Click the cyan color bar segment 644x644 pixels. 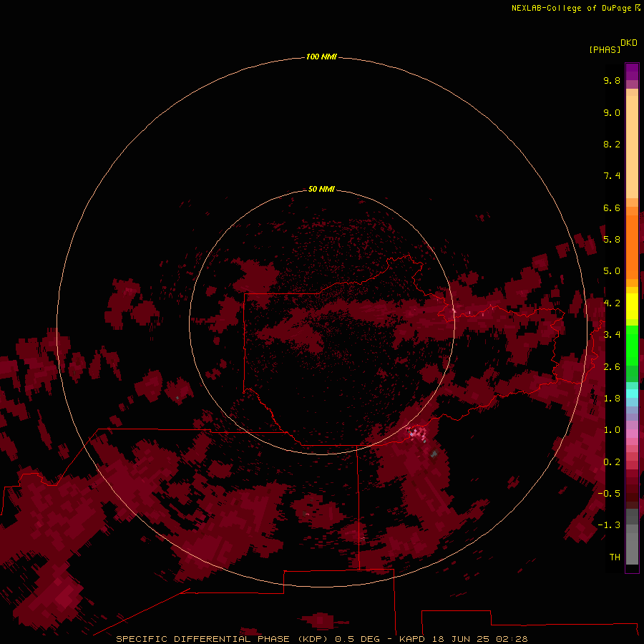pos(632,393)
